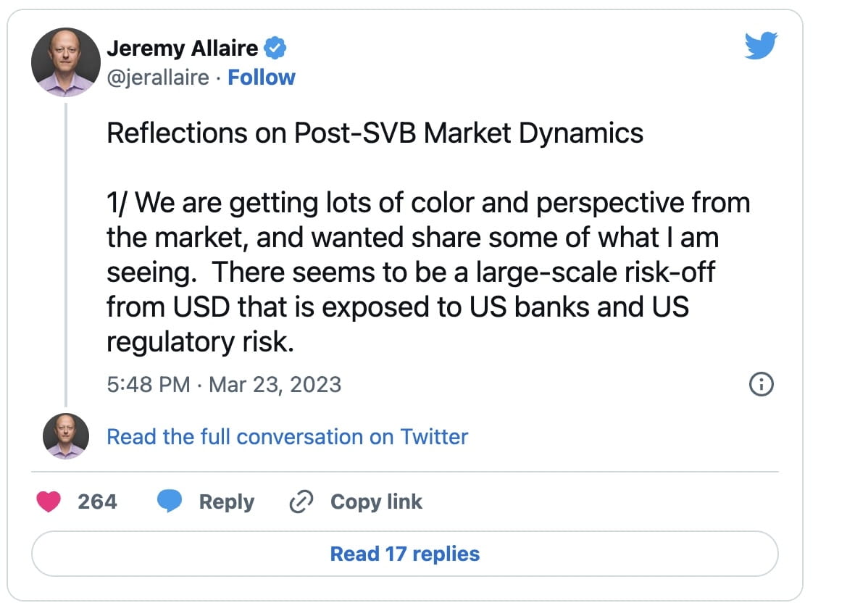Click the Post-SVB Market Dynamics headline
This screenshot has height=616, width=855.
pos(375,133)
